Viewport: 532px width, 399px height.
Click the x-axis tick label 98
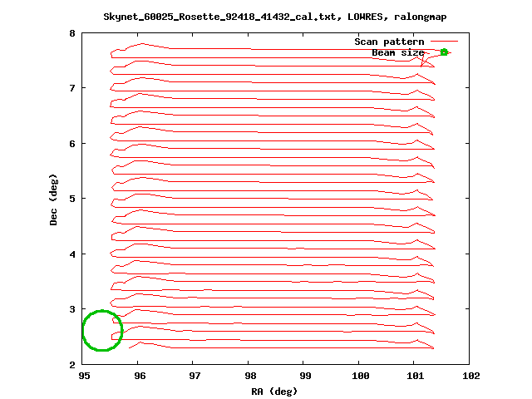[x=250, y=376]
